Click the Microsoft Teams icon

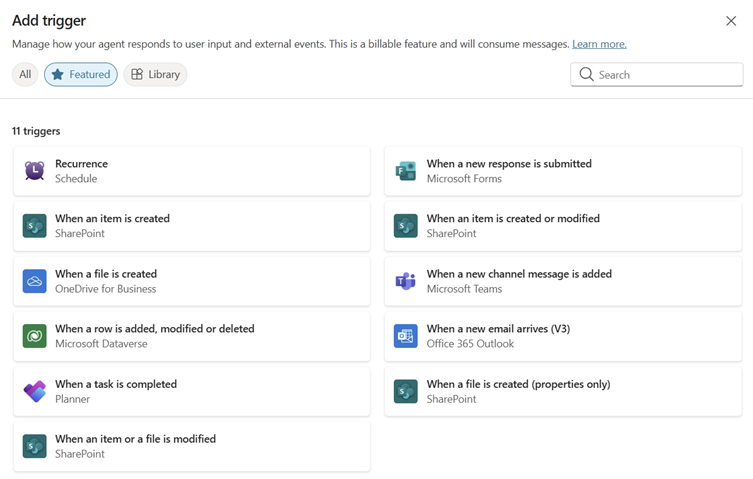(x=405, y=281)
